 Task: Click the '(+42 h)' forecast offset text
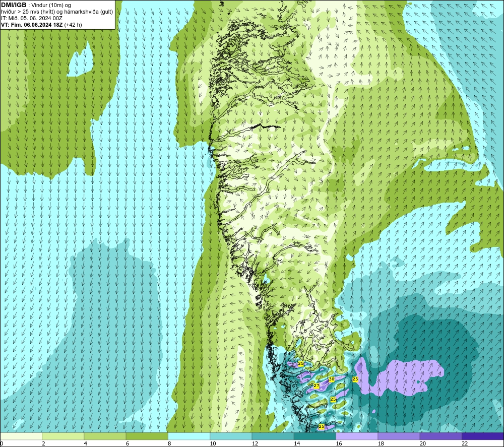[73, 25]
